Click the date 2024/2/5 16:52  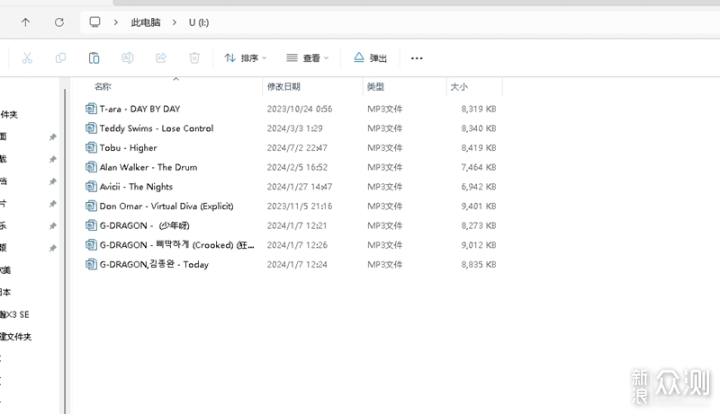click(297, 167)
